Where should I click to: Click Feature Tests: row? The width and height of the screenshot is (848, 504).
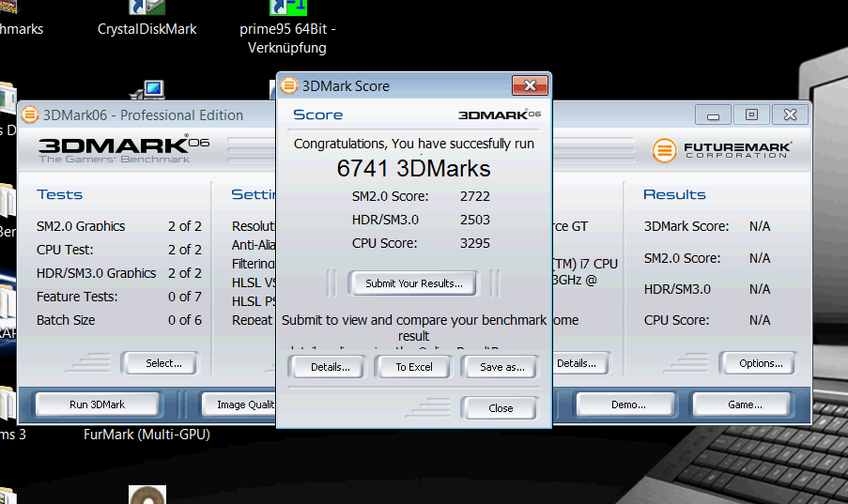pyautogui.click(x=119, y=297)
